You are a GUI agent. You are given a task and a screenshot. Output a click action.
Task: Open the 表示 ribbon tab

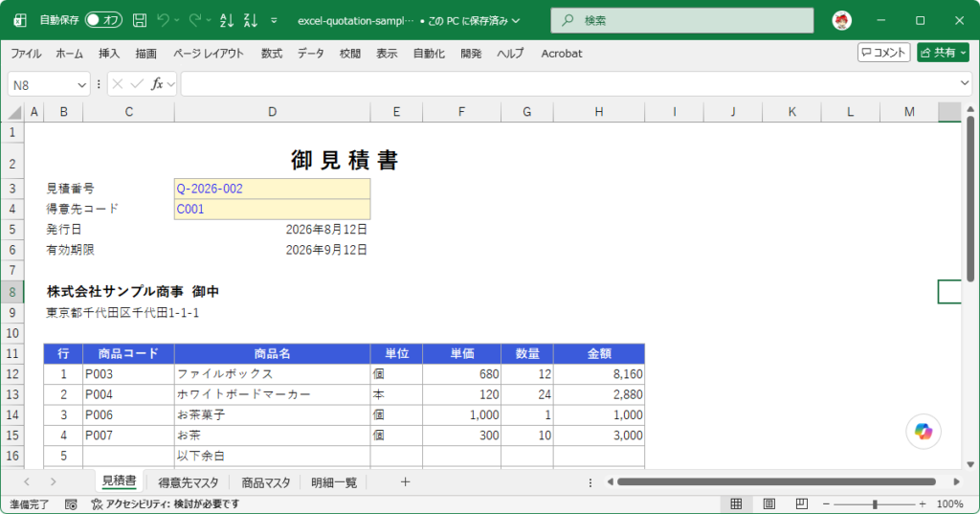pos(387,54)
